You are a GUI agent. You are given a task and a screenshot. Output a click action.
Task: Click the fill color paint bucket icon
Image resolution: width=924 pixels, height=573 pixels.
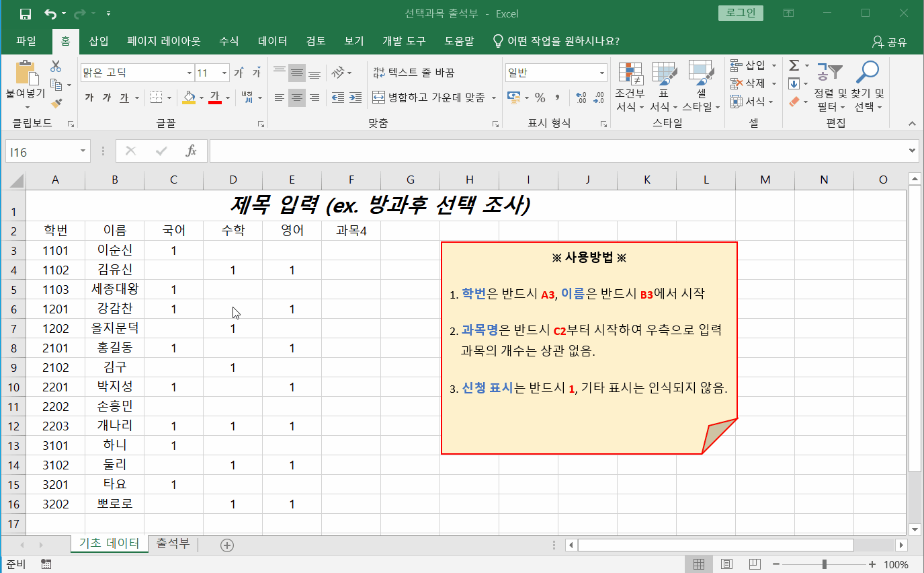pos(189,98)
